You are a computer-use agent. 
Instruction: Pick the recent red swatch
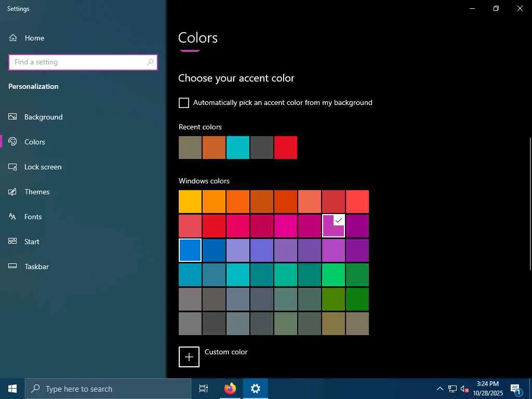tap(286, 148)
